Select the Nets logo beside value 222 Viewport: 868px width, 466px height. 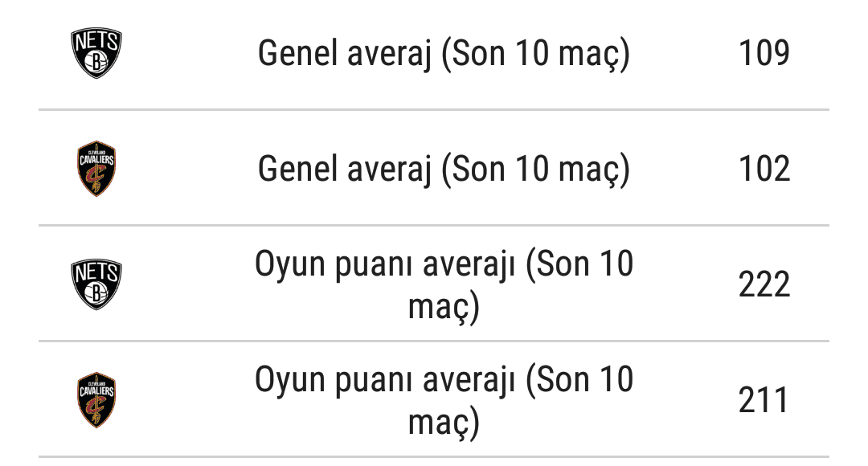tap(96, 284)
